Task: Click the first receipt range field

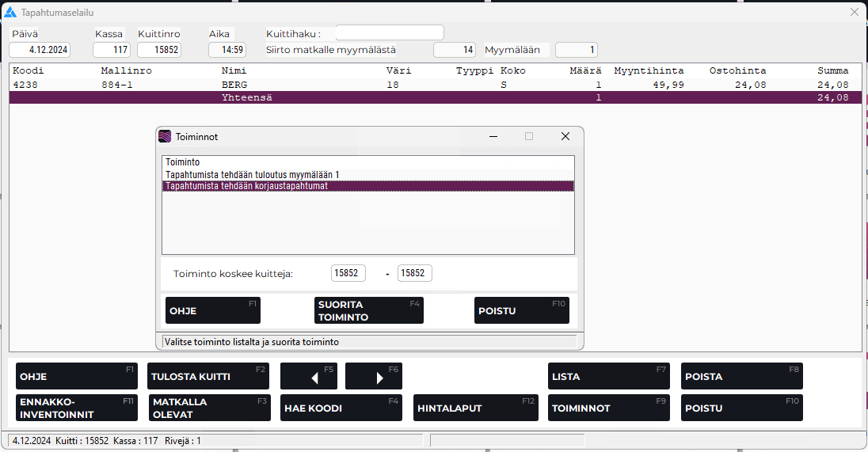Action: 348,273
